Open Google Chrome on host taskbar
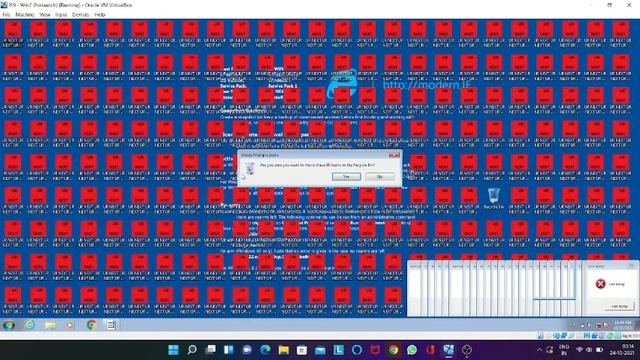 click(393, 350)
